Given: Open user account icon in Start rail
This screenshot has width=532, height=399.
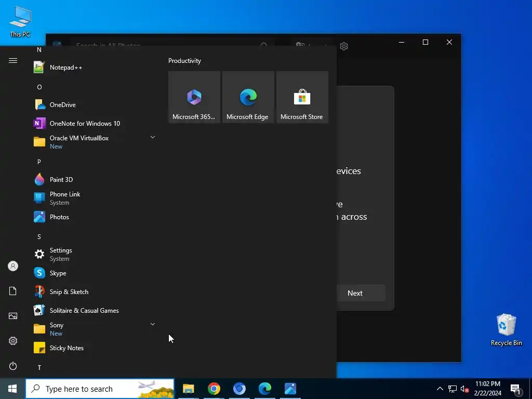Looking at the screenshot, I should click(x=13, y=266).
